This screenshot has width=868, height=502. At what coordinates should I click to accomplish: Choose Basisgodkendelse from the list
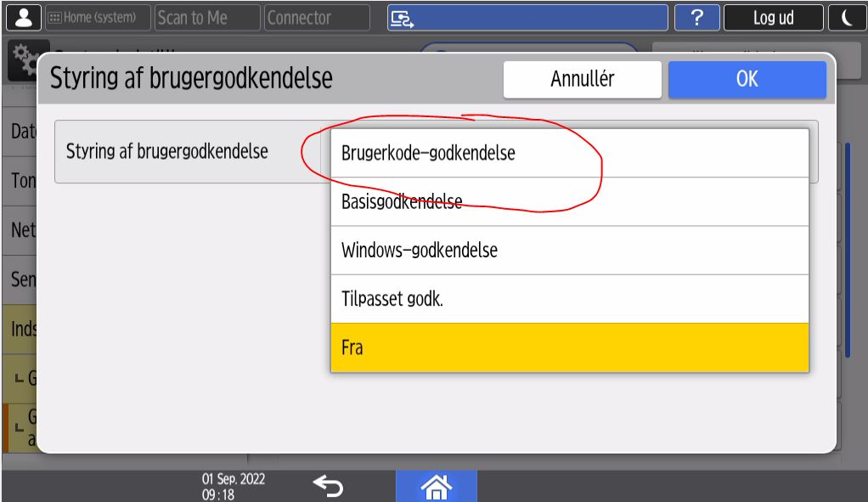(x=569, y=202)
